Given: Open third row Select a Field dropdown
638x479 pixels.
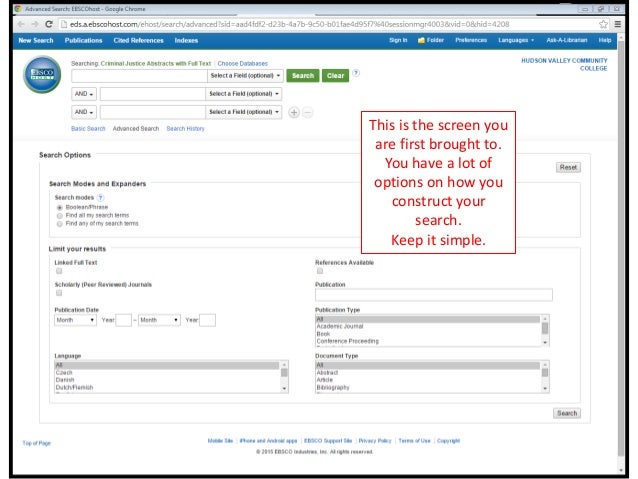Looking at the screenshot, I should (x=244, y=112).
